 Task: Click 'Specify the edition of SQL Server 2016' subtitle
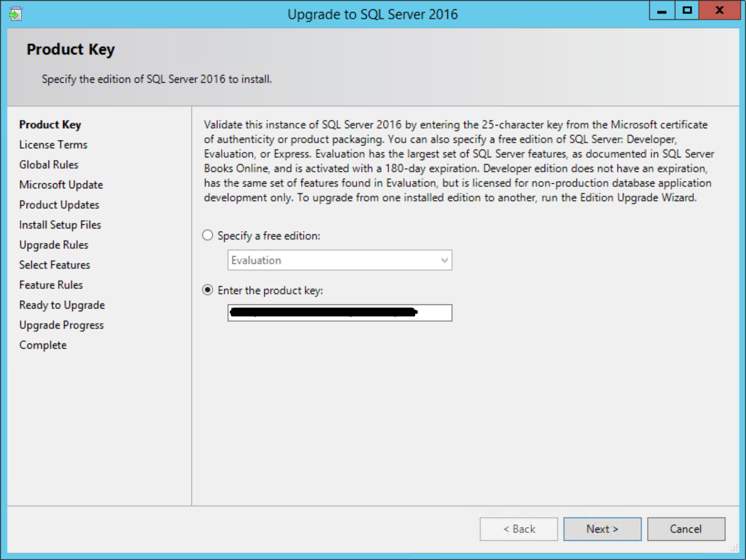tap(157, 79)
